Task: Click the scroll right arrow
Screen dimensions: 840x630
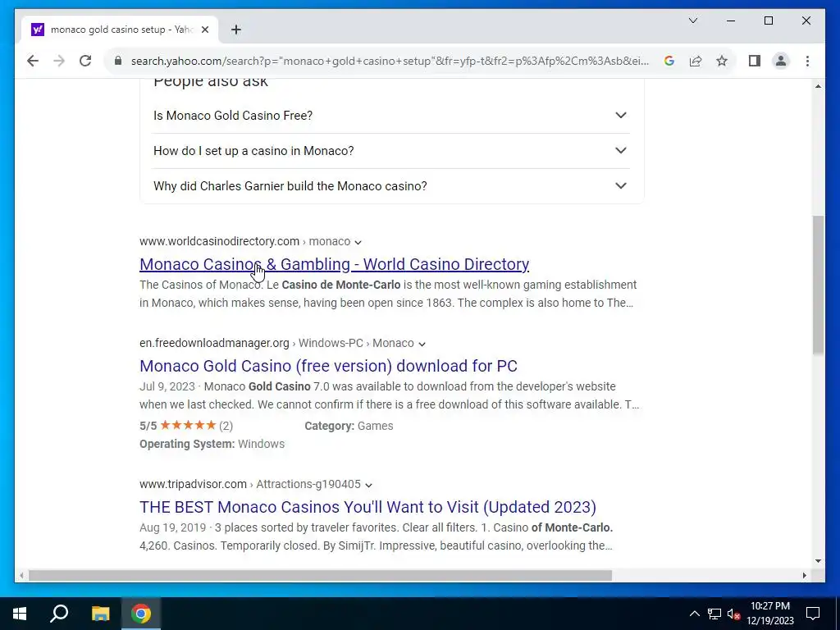Action: pos(804,575)
